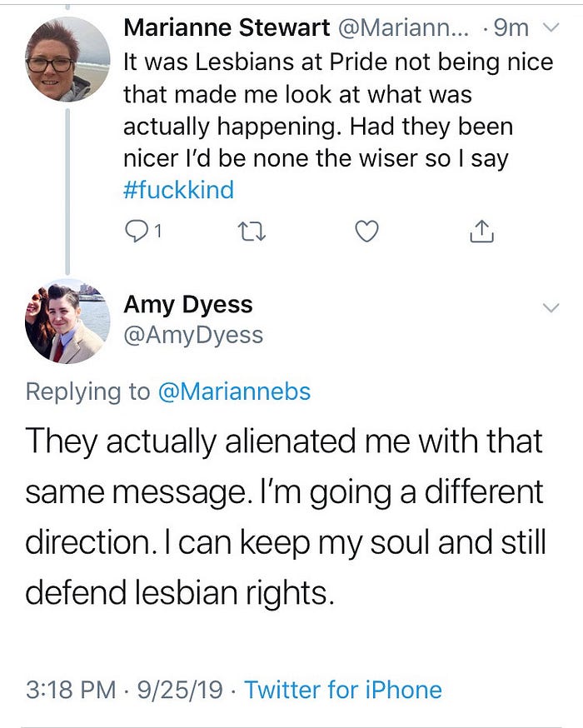Click the 3:18 PM · 9/25/19 timestamp
This screenshot has height=728, width=583.
pyautogui.click(x=123, y=690)
